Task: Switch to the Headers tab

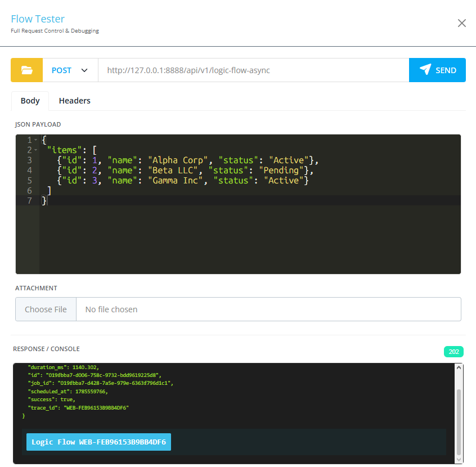Action: (x=75, y=101)
